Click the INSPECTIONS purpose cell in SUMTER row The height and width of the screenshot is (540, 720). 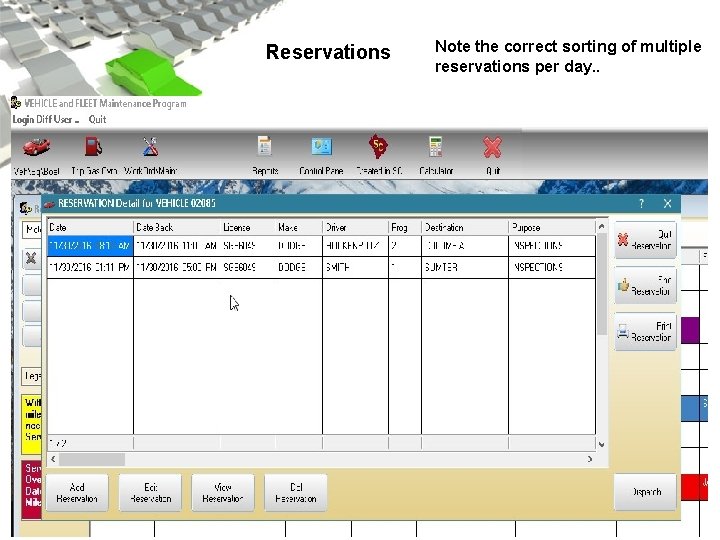tap(552, 267)
